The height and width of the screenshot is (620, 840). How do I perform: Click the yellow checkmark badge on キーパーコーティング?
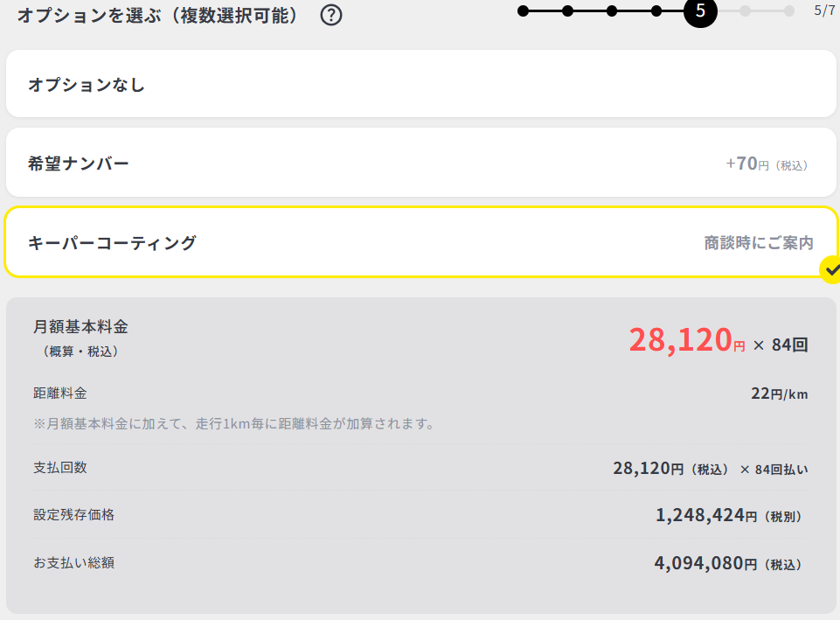tap(830, 271)
